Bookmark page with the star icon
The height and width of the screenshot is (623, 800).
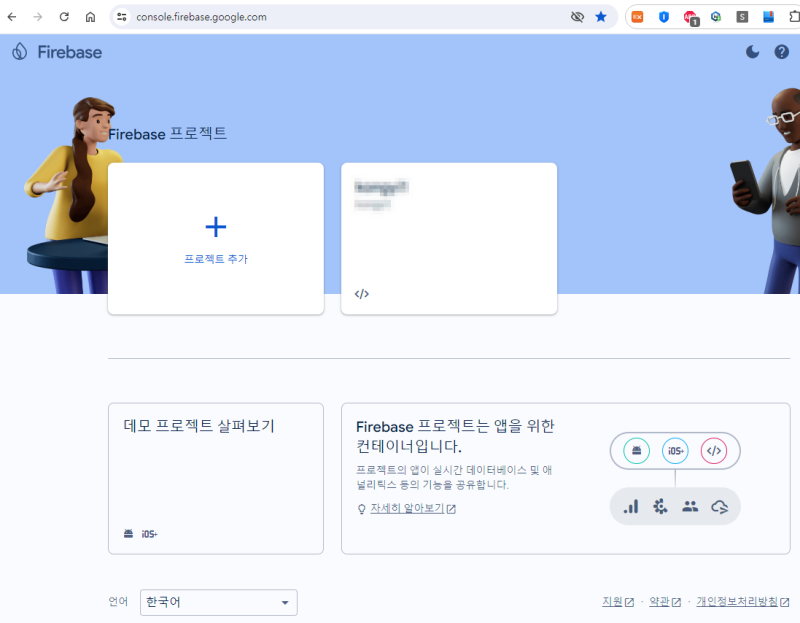[601, 17]
